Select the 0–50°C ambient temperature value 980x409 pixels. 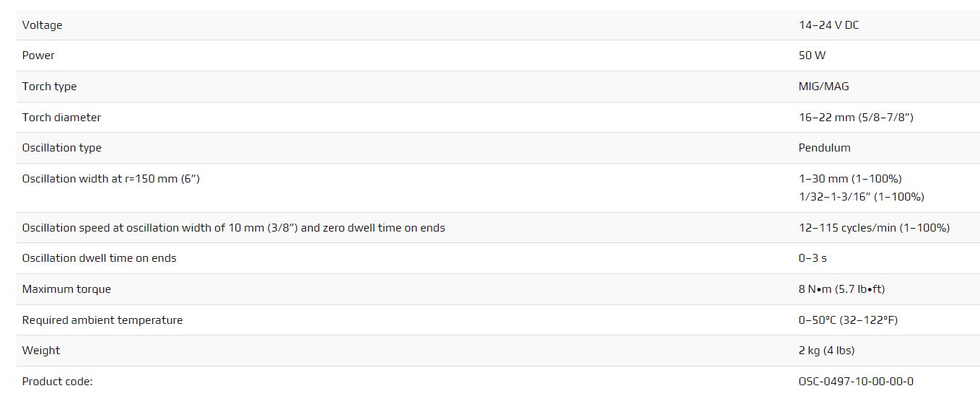[848, 320]
